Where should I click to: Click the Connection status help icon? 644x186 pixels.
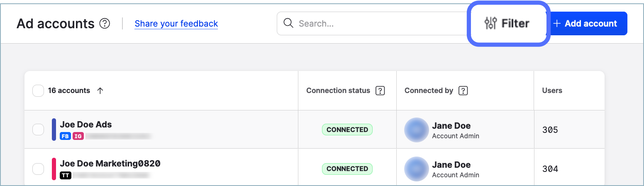click(x=380, y=91)
